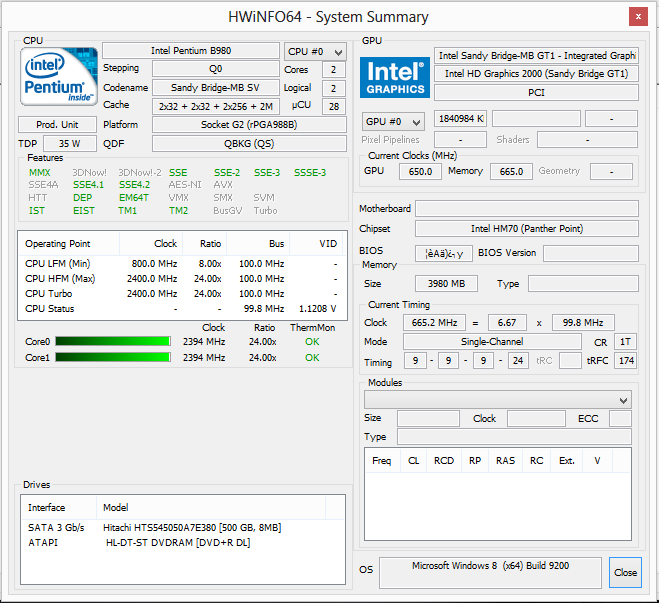Select the Hitachi HTS545050A7E380 drive row
The height and width of the screenshot is (603, 659).
[x=182, y=528]
